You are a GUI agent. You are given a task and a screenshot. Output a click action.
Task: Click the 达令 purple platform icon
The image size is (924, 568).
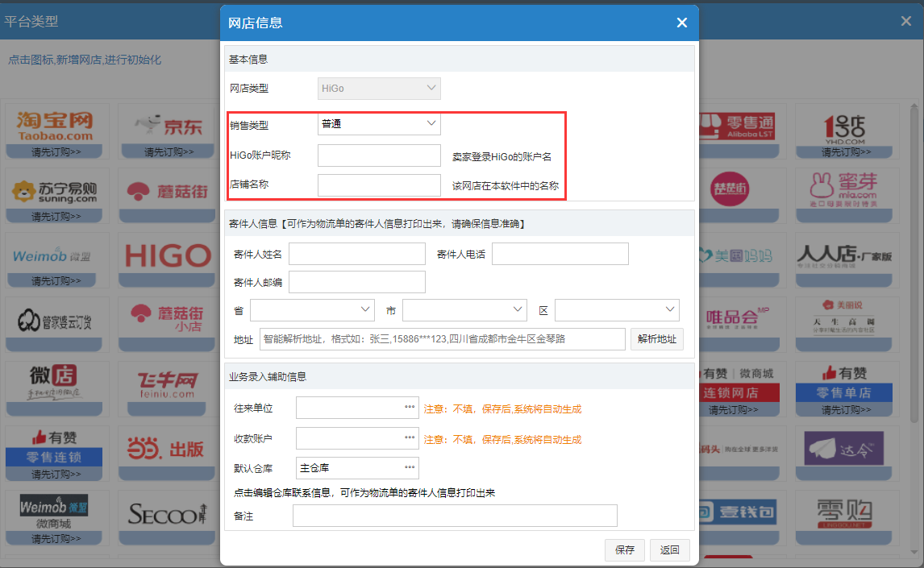click(844, 448)
